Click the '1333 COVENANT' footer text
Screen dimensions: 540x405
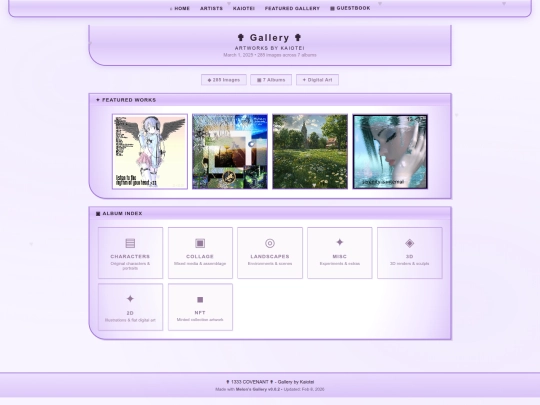(x=249, y=382)
